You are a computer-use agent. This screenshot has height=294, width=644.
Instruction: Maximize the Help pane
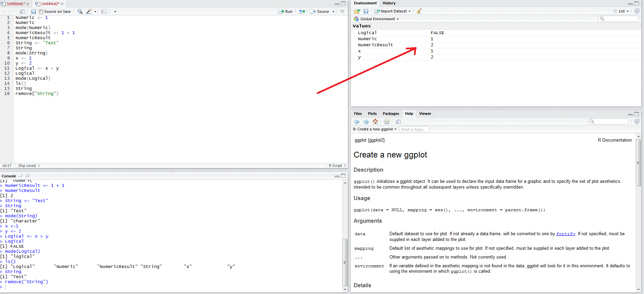637,114
